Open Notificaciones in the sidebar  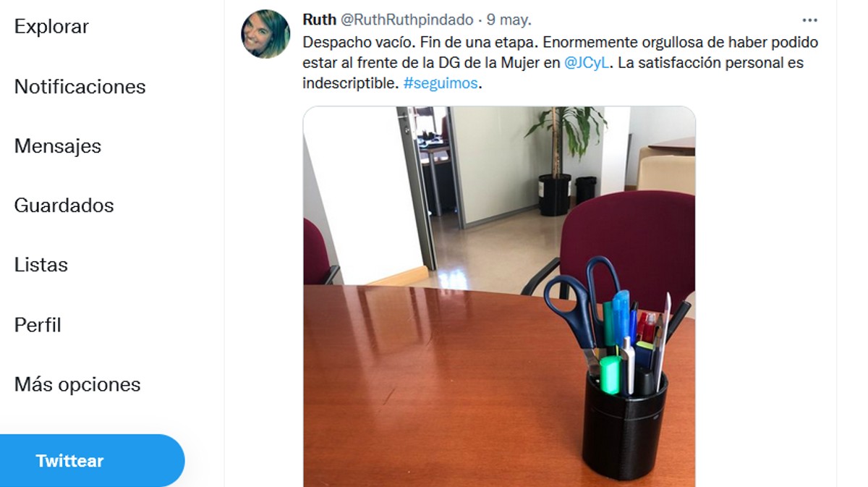80,87
